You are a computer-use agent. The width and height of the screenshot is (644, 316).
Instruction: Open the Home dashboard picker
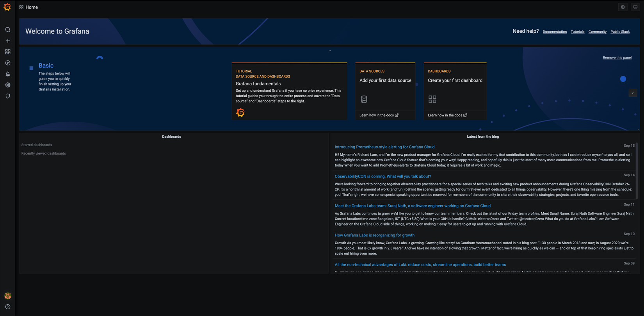[32, 7]
